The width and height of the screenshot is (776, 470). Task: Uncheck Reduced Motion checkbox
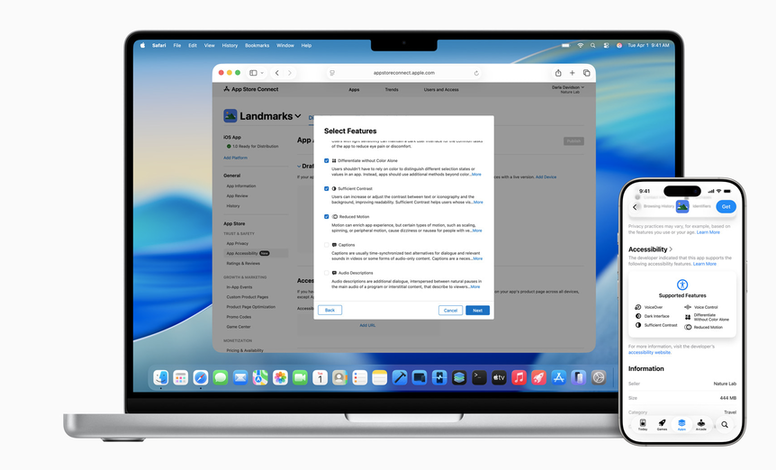[326, 217]
